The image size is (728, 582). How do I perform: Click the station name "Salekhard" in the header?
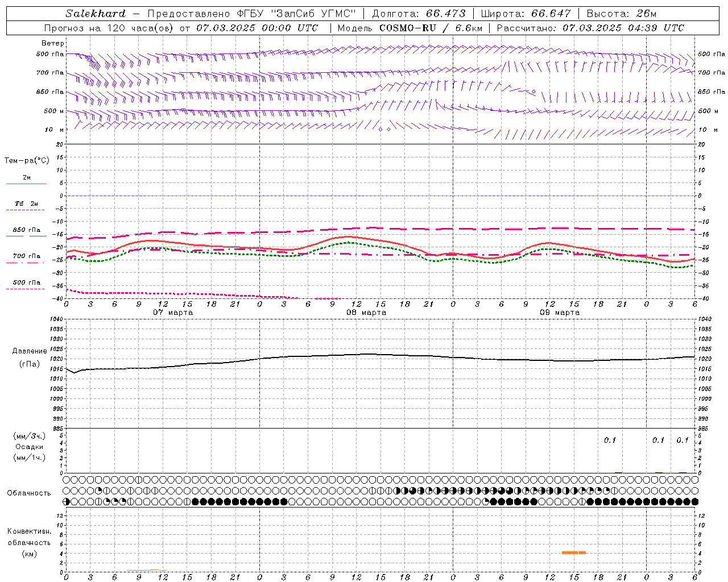pos(96,14)
